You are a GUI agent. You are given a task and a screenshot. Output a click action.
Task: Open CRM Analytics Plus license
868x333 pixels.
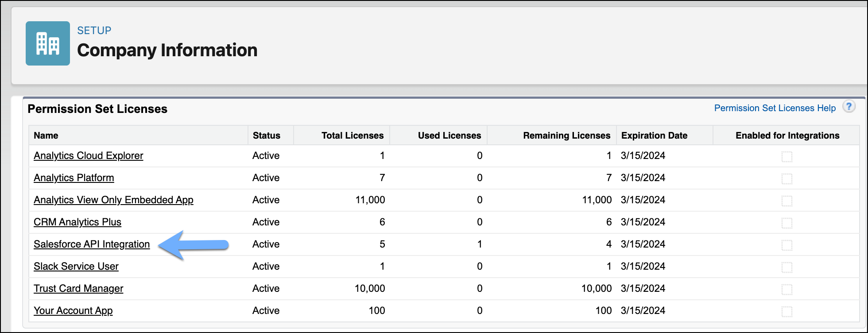(x=77, y=222)
